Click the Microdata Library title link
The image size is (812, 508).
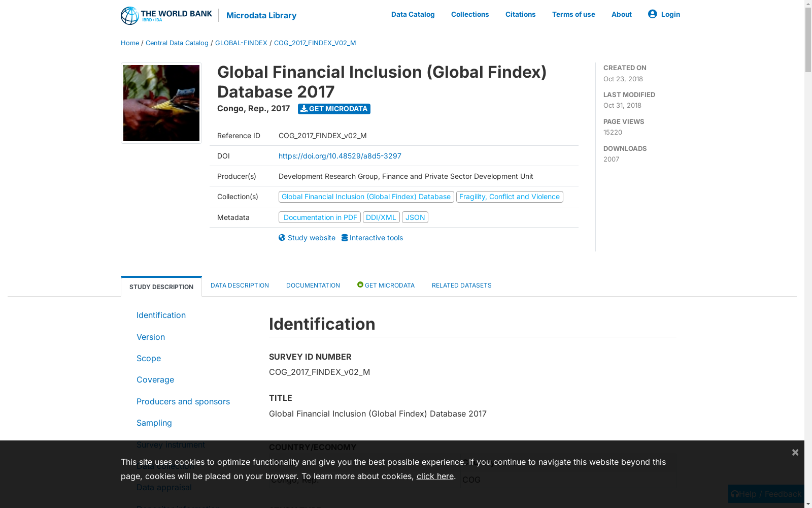click(261, 15)
